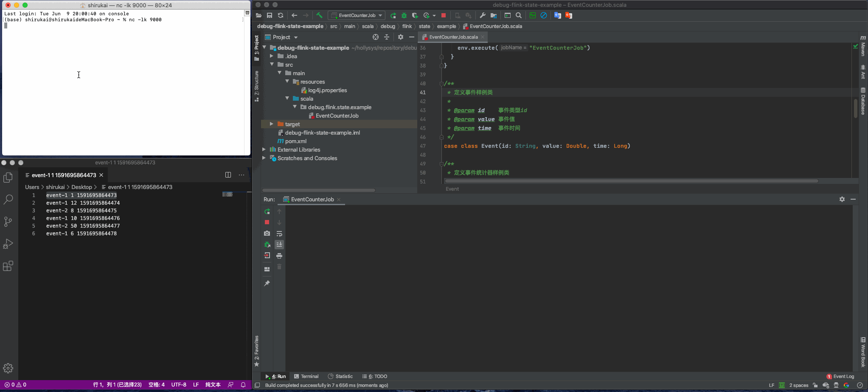Rerun EventCounterJob in Run panel
Viewport: 868px width, 392px height.
(x=267, y=212)
